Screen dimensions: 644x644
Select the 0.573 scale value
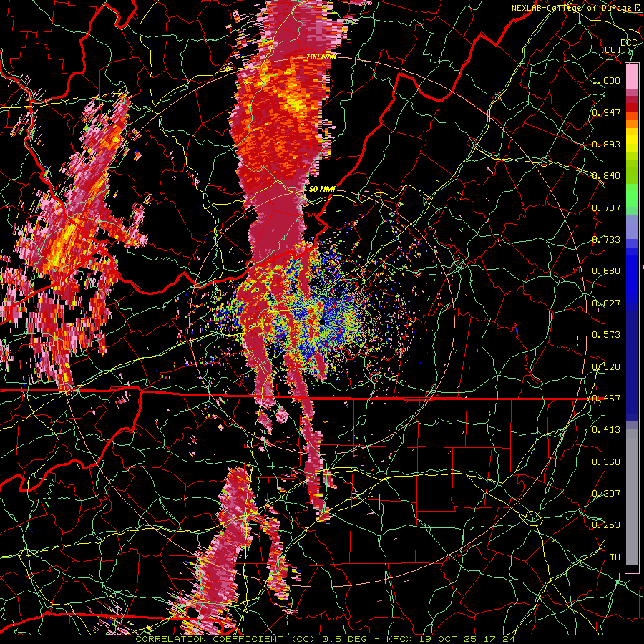coord(606,335)
